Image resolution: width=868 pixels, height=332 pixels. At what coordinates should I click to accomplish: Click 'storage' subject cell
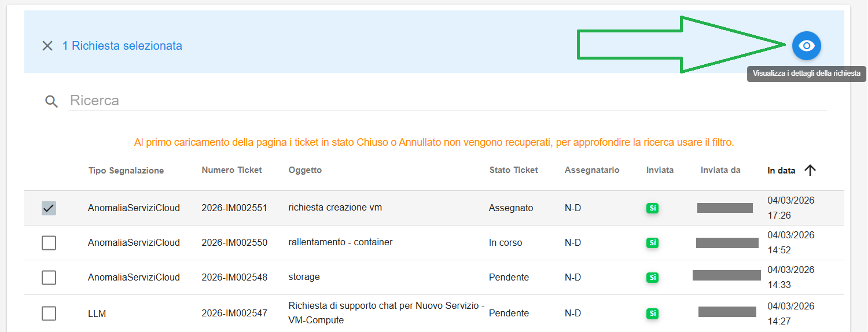[304, 276]
